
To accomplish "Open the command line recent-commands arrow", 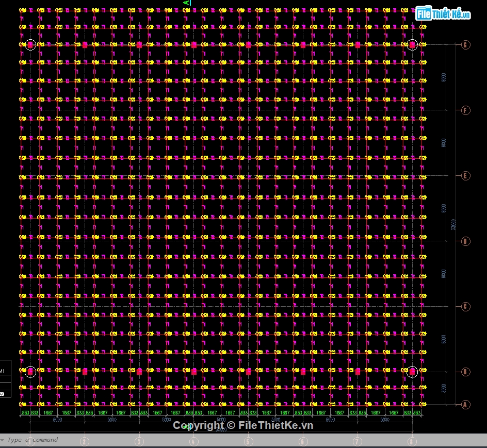I will (2, 440).
